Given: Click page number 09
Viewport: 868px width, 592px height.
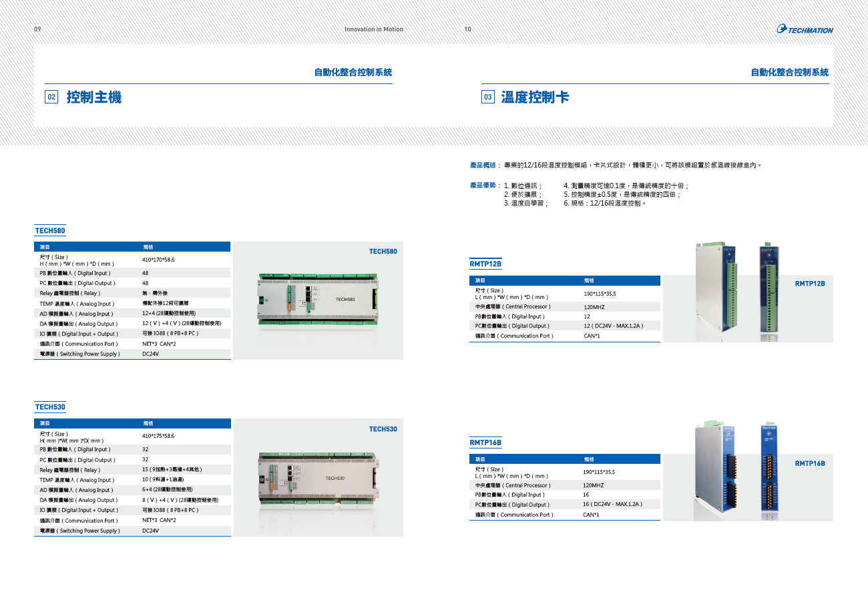Looking at the screenshot, I should tap(37, 29).
